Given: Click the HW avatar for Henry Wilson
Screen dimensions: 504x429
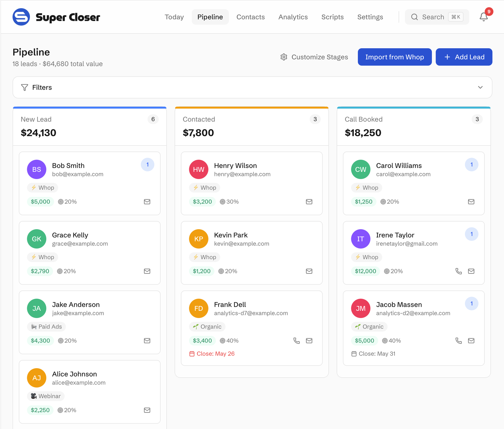Looking at the screenshot, I should pos(199,169).
